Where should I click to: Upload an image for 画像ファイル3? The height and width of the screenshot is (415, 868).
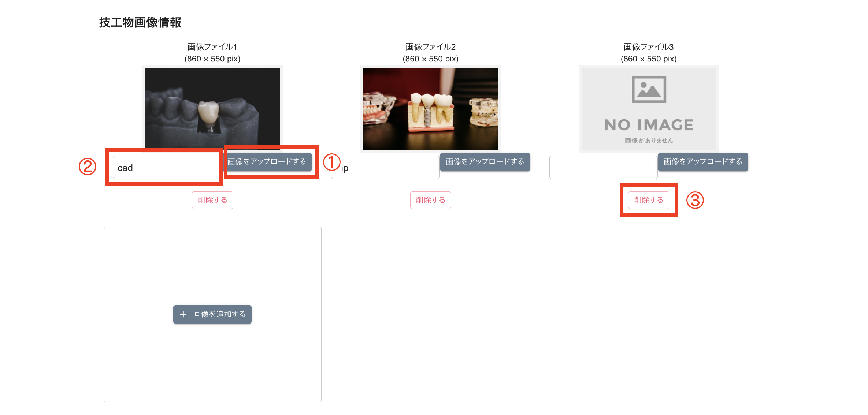pyautogui.click(x=703, y=162)
